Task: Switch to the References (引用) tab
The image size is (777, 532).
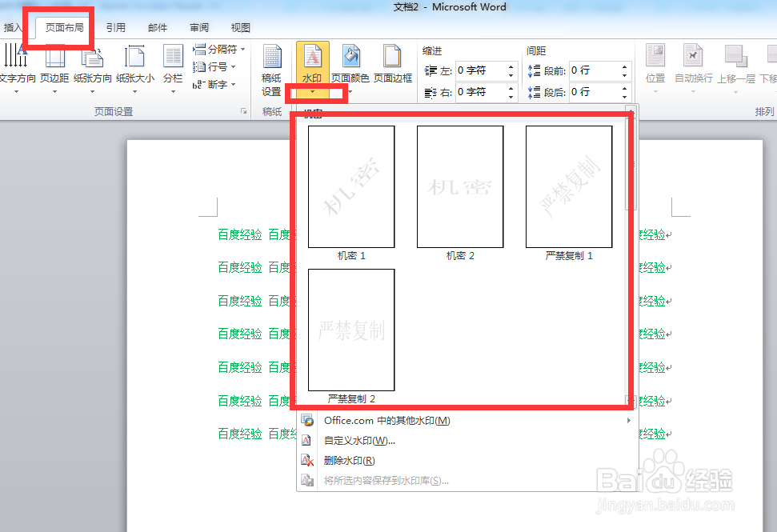Action: pyautogui.click(x=115, y=28)
